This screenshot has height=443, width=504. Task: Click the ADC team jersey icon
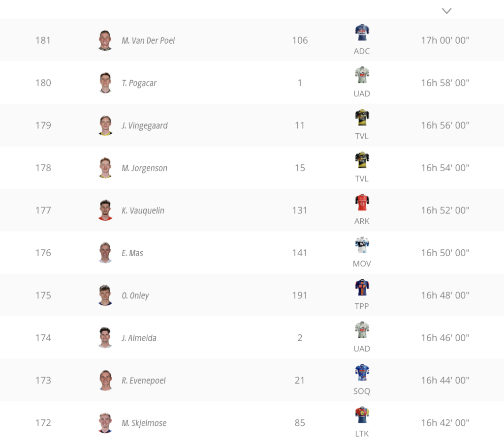pyautogui.click(x=362, y=32)
